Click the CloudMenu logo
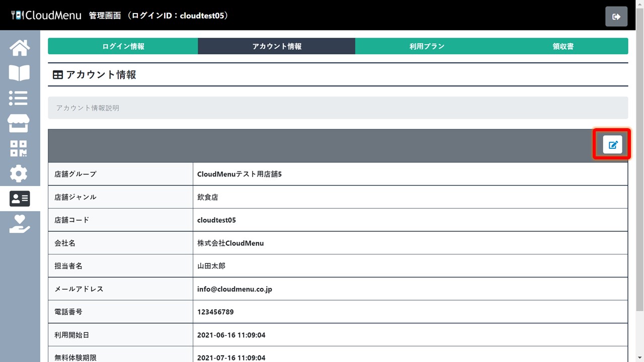This screenshot has height=362, width=644. [46, 15]
